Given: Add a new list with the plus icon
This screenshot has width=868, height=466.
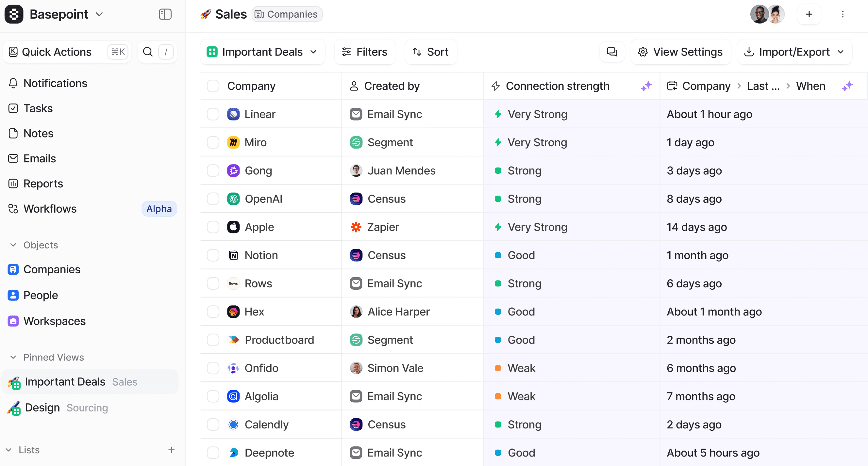Looking at the screenshot, I should (x=171, y=449).
